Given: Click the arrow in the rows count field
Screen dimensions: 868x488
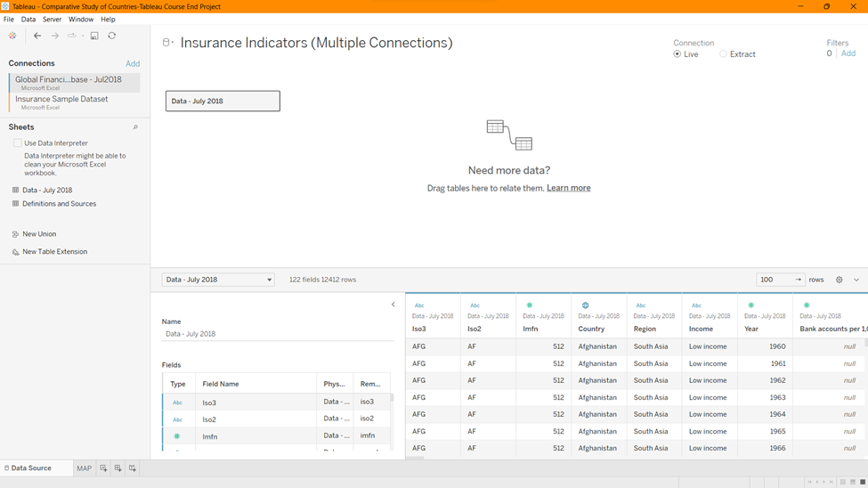Looking at the screenshot, I should pyautogui.click(x=799, y=280).
